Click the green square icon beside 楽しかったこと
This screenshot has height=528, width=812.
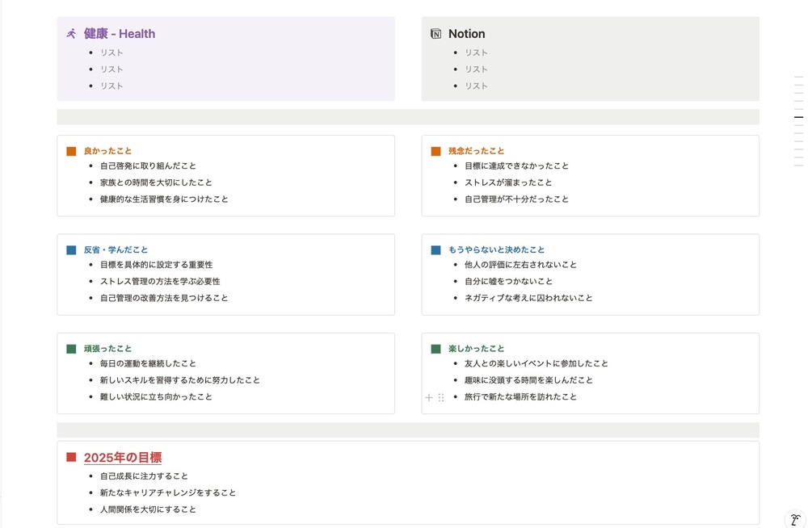436,349
